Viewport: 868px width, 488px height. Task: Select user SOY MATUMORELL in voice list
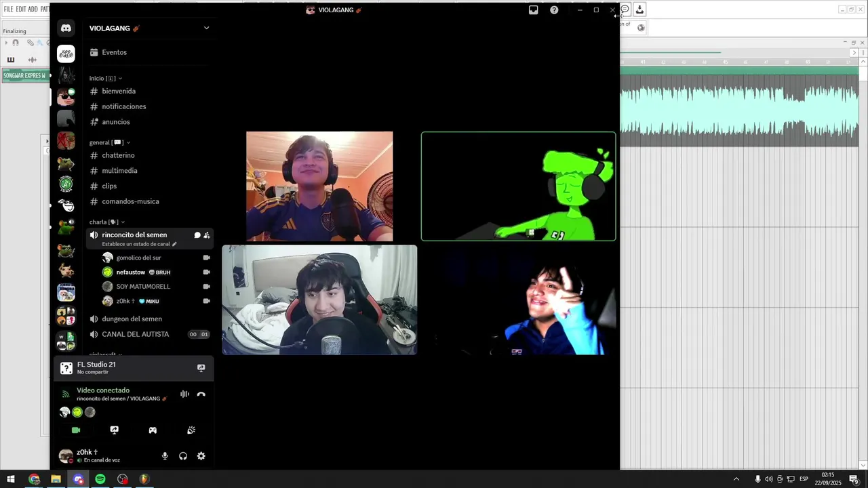coord(156,287)
